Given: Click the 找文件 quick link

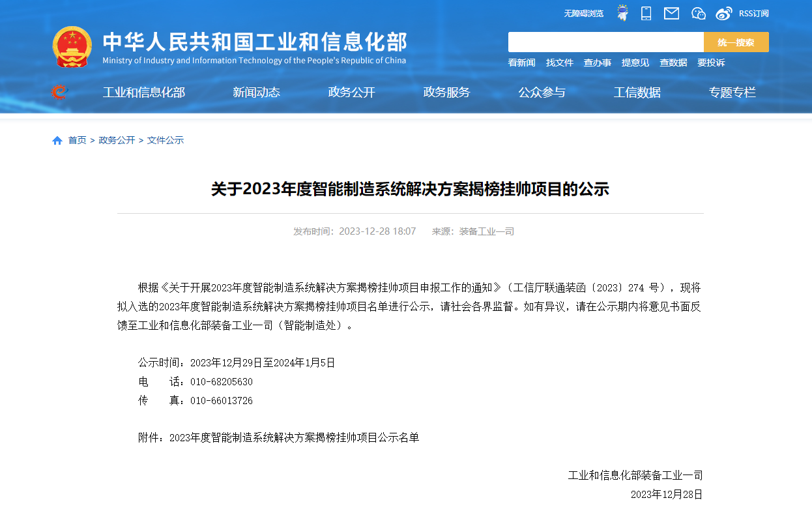Looking at the screenshot, I should pos(559,63).
